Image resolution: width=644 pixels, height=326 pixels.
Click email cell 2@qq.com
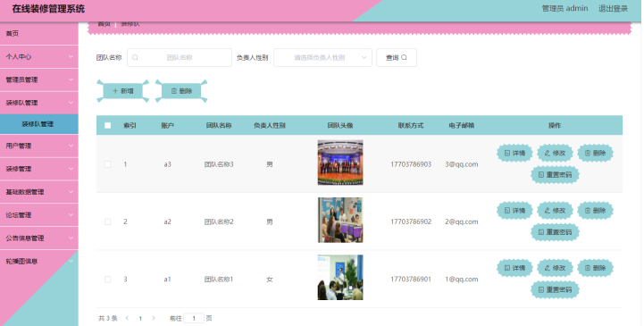click(x=462, y=222)
